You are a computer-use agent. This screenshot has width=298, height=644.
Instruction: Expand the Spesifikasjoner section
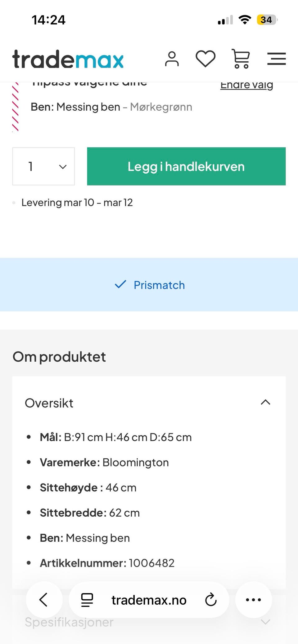coord(265,622)
